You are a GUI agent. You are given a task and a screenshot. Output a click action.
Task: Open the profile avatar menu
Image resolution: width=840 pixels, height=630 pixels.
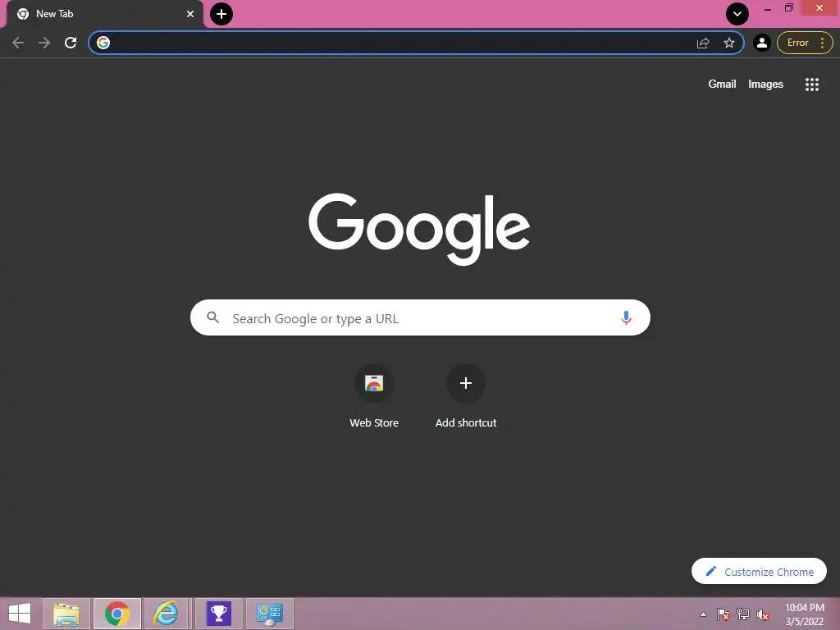click(x=761, y=43)
